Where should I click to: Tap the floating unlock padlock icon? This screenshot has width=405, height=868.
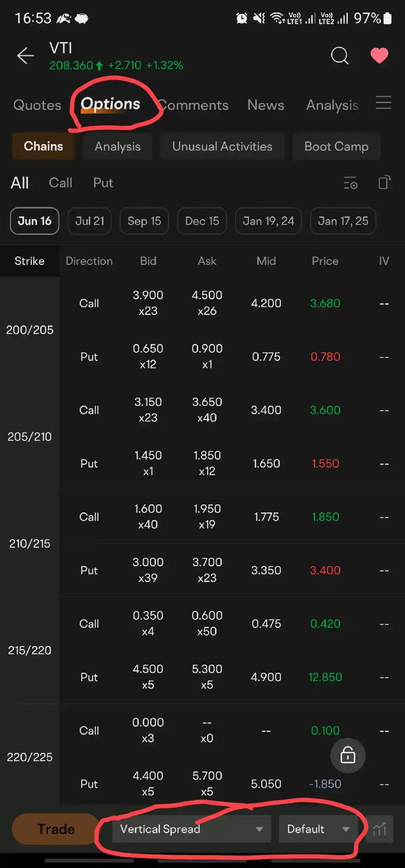348,755
